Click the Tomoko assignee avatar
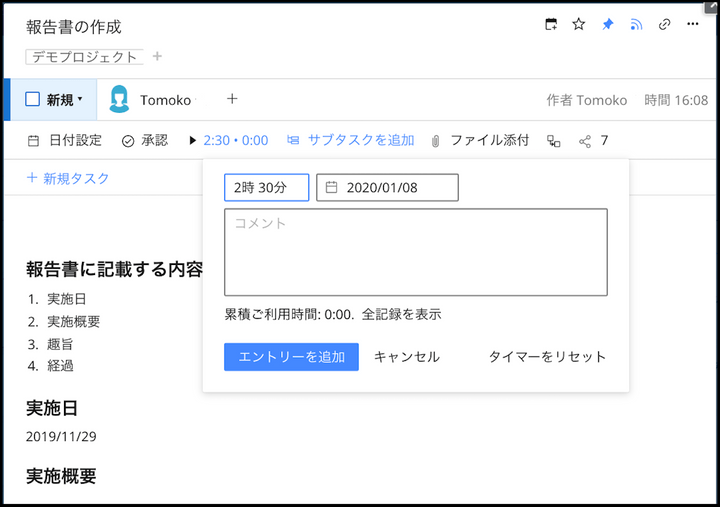 point(119,99)
